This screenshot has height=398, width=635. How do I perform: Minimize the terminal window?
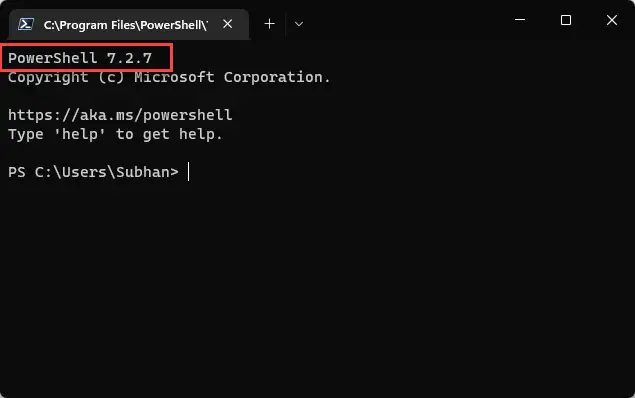pyautogui.click(x=520, y=19)
